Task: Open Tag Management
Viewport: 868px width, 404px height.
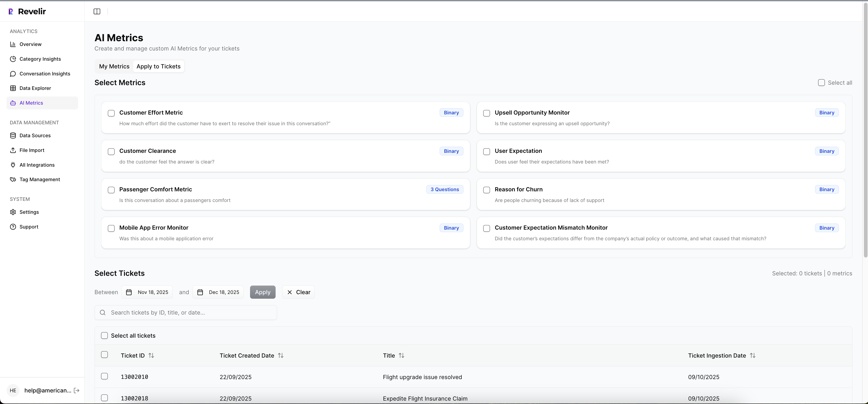Action: click(39, 179)
